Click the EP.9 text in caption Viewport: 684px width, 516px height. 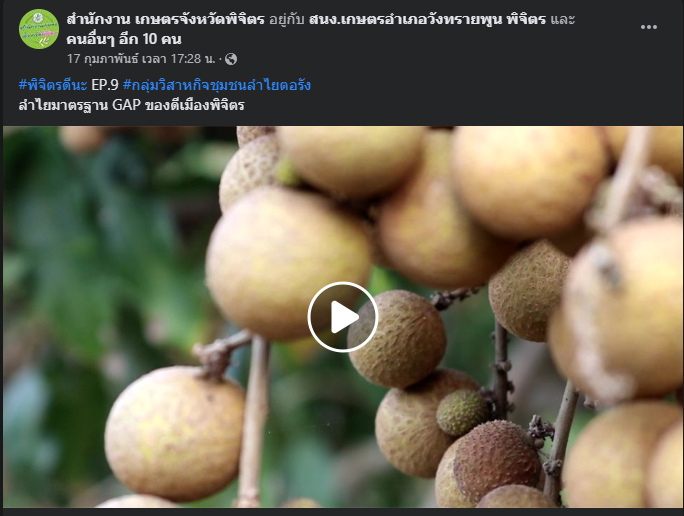(x=105, y=85)
